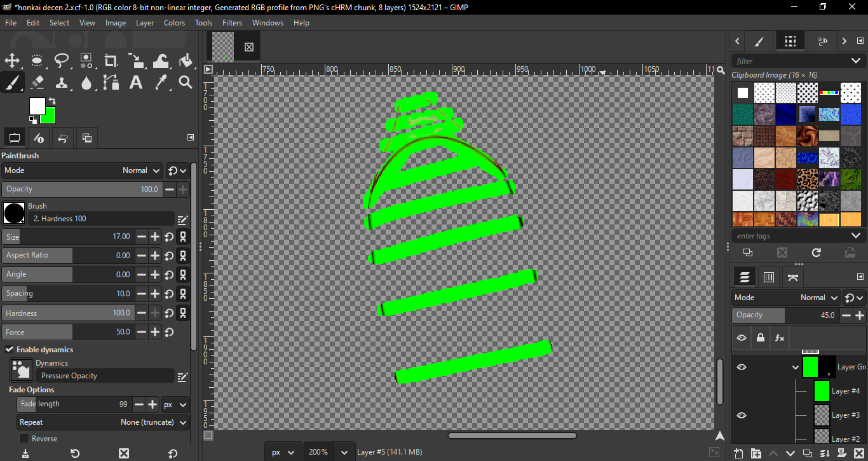Select the Bucket Fill tool
Screen dimensions: 868x461
click(186, 61)
